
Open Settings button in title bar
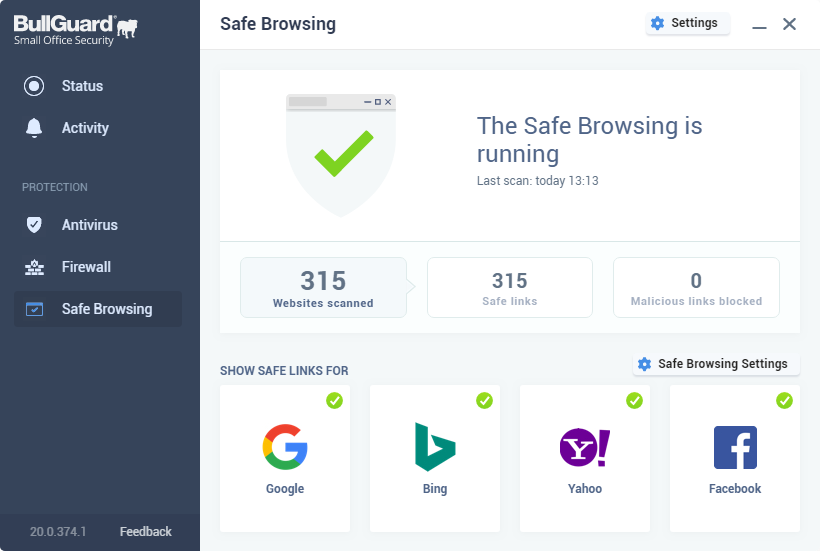pos(686,23)
